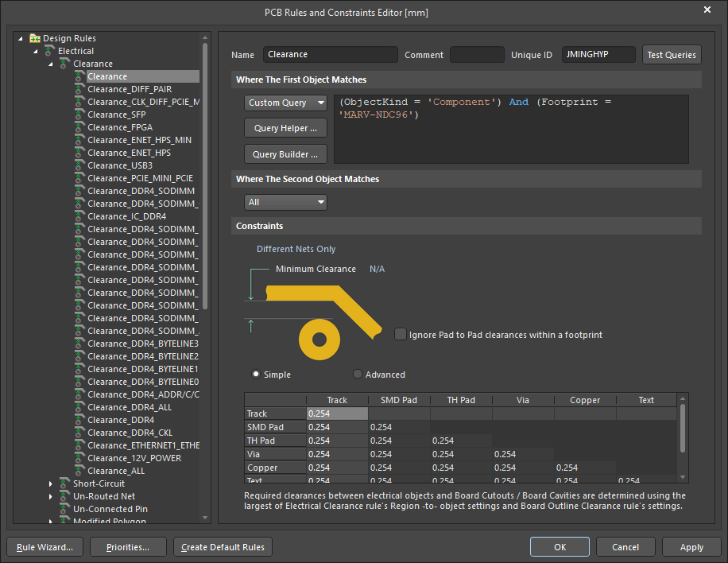
Task: Launch the Rule Wizard
Action: coord(45,547)
